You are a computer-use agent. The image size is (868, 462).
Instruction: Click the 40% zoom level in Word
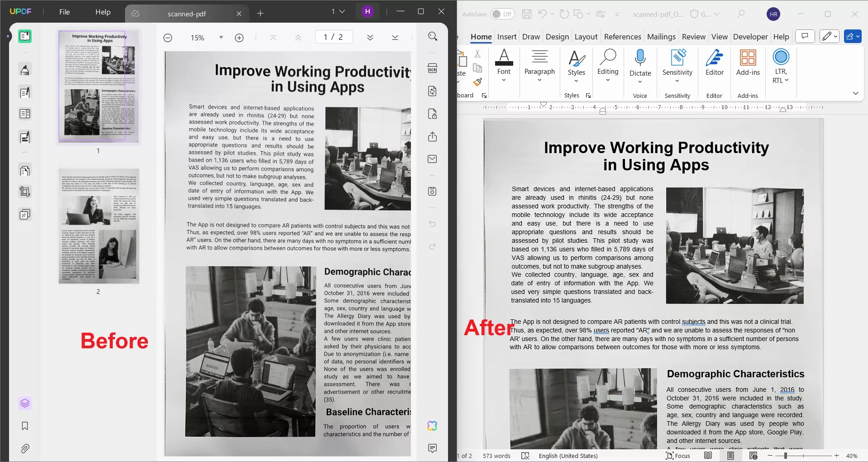(852, 456)
